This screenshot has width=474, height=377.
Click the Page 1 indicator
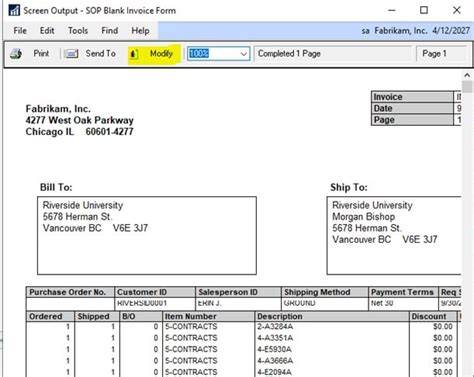[x=434, y=53]
